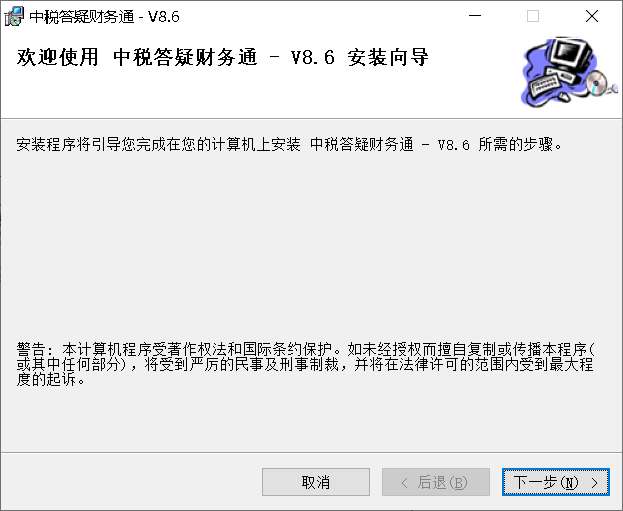The image size is (623, 511).
Task: Click the 欢迎使用 安装向导 heading text
Action: 222,57
